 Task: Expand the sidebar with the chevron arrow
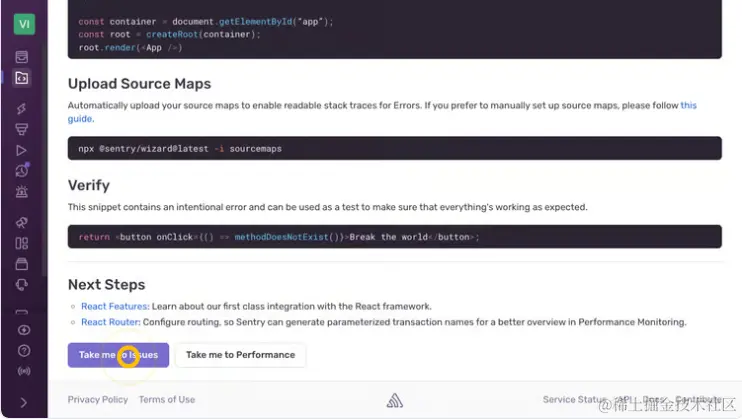point(24,403)
